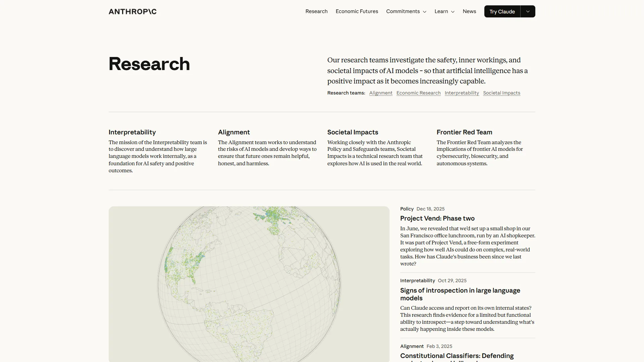644x362 pixels.
Task: Open the News nav link
Action: tap(469, 11)
